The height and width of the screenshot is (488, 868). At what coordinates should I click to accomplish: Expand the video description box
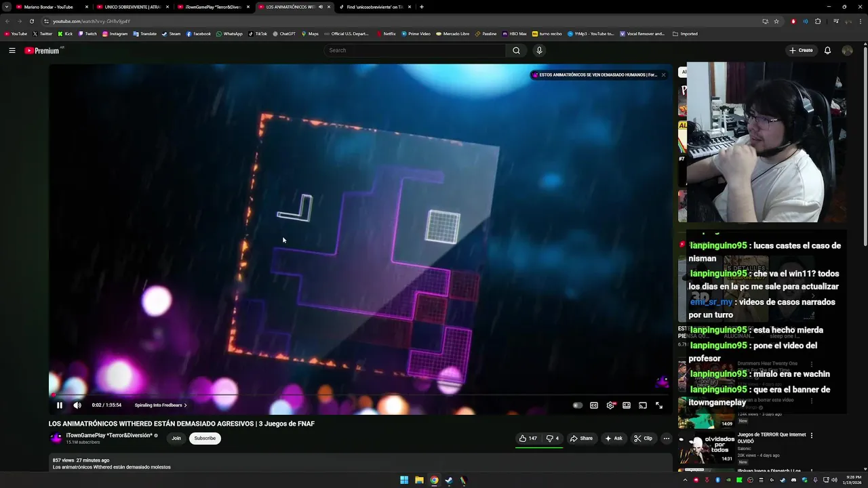click(361, 463)
